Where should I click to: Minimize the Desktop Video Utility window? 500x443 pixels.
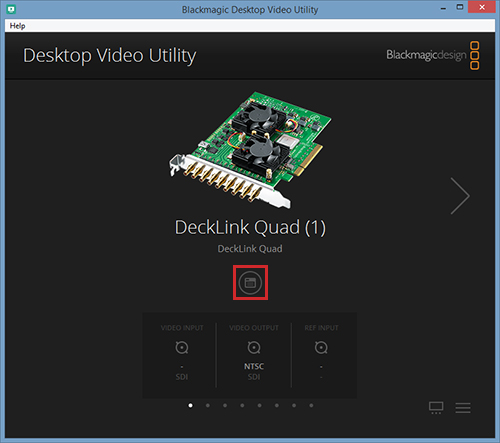click(443, 8)
